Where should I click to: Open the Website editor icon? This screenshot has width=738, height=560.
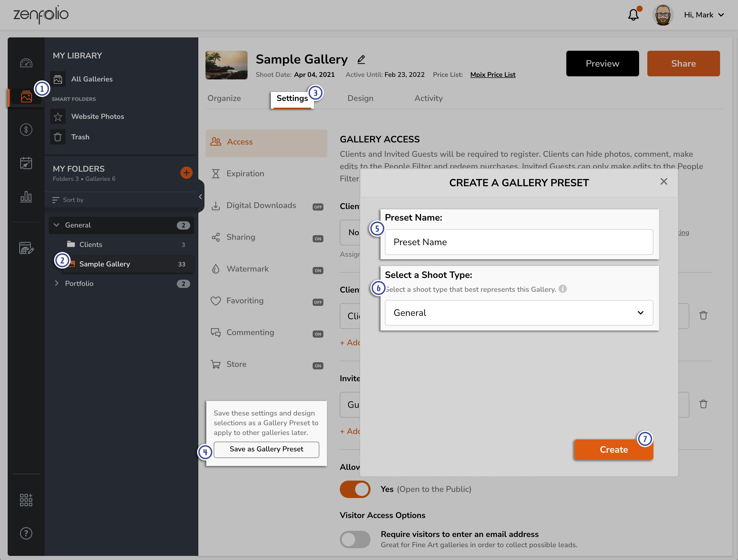(x=26, y=248)
